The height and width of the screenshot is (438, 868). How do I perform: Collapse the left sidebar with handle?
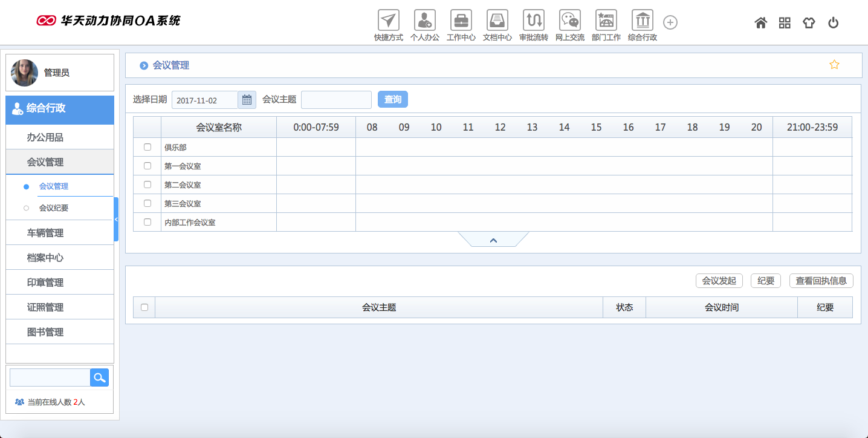click(116, 220)
